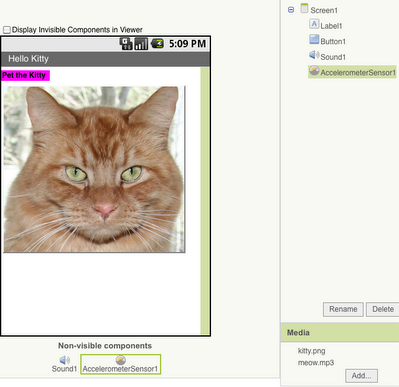This screenshot has width=399, height=387.
Task: Select kitty.png in the Media list
Action: pos(311,351)
